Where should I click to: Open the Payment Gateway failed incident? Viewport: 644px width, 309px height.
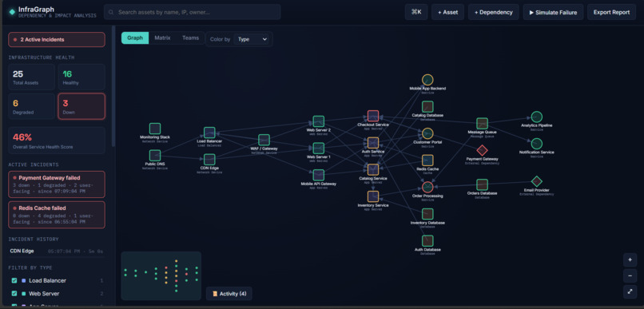click(x=57, y=184)
